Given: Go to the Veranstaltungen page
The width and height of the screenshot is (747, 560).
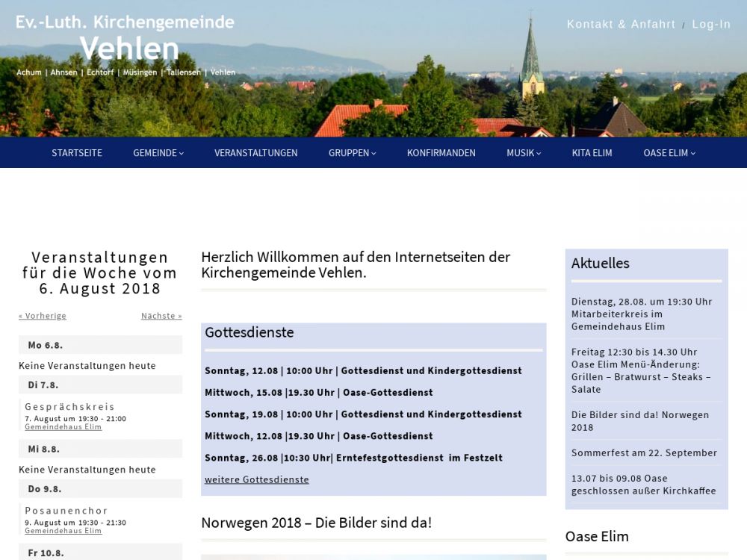Looking at the screenshot, I should click(255, 153).
